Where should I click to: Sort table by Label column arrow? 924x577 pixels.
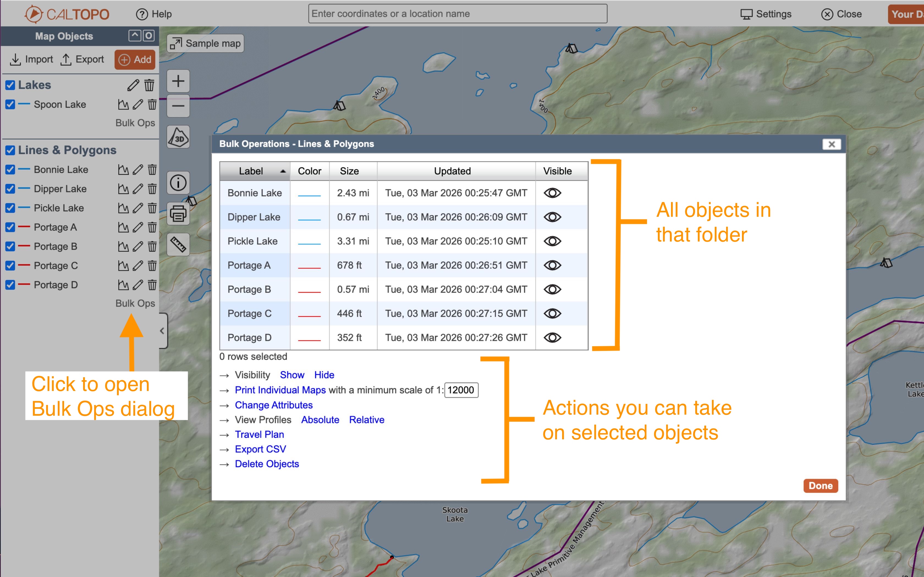coord(283,171)
